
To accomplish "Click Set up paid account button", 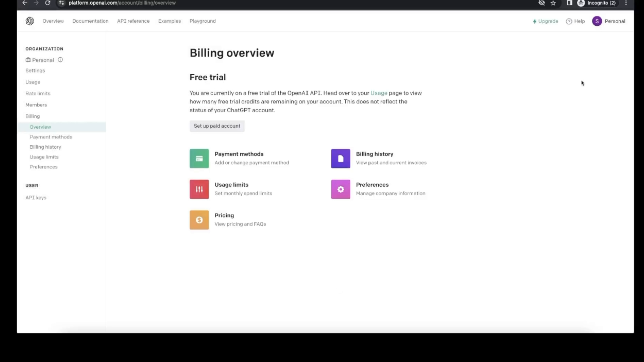I will 217,126.
